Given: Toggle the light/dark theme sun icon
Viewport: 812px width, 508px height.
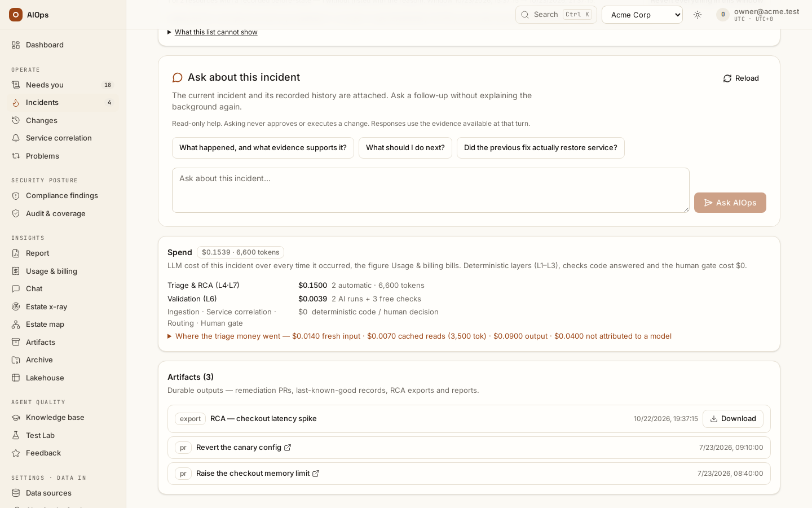Looking at the screenshot, I should click(x=698, y=15).
